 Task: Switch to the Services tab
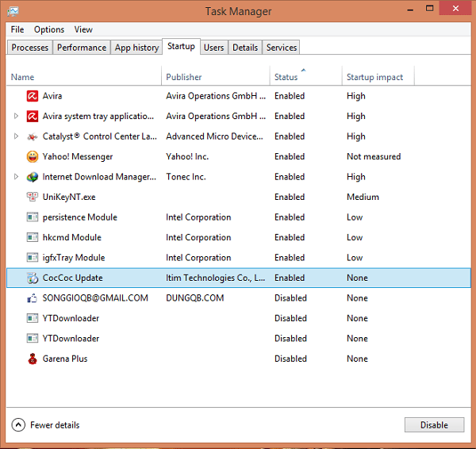click(282, 48)
